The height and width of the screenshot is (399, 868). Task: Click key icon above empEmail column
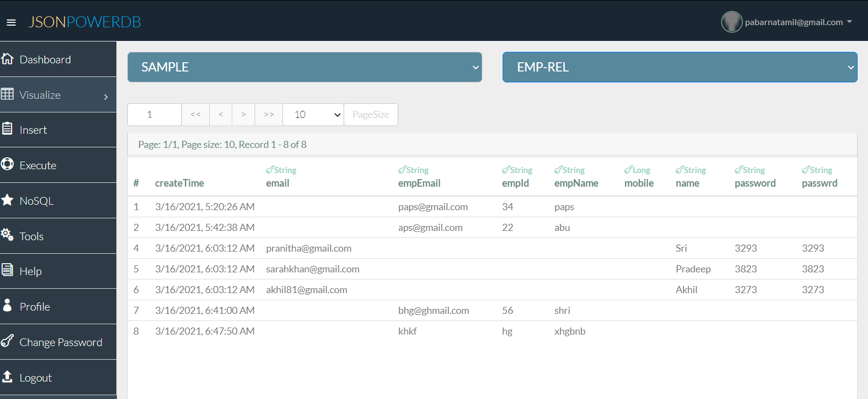coord(402,170)
